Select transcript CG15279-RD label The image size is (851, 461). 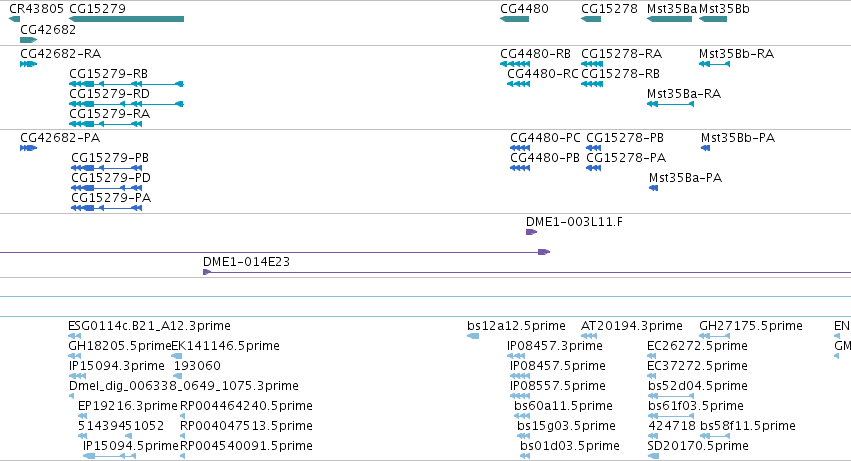point(109,94)
